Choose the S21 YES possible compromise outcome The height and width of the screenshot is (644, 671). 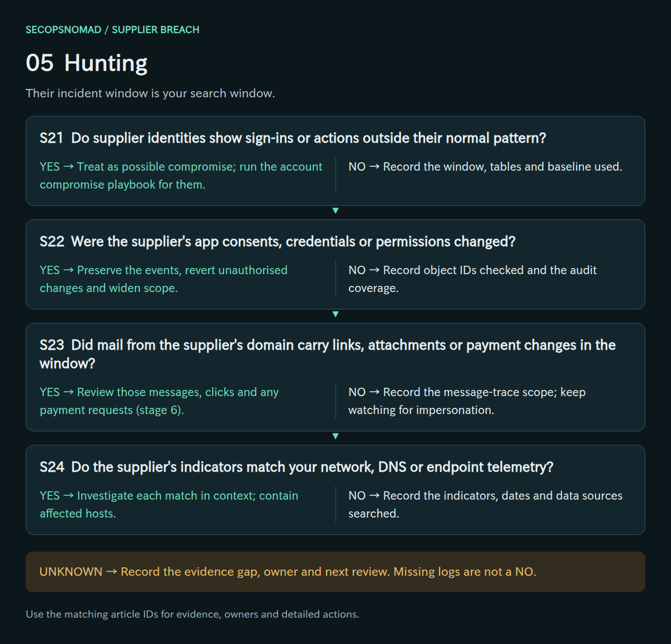(x=181, y=176)
